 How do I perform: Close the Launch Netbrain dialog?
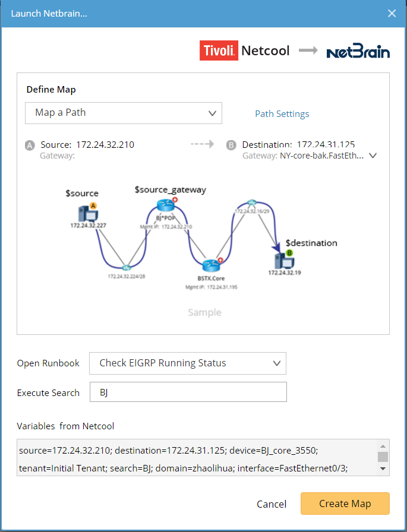tap(392, 14)
